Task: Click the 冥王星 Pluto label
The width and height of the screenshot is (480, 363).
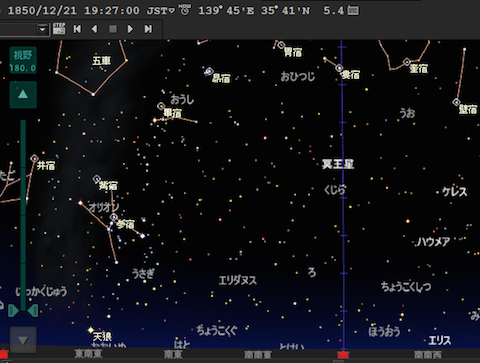Action: (x=338, y=164)
